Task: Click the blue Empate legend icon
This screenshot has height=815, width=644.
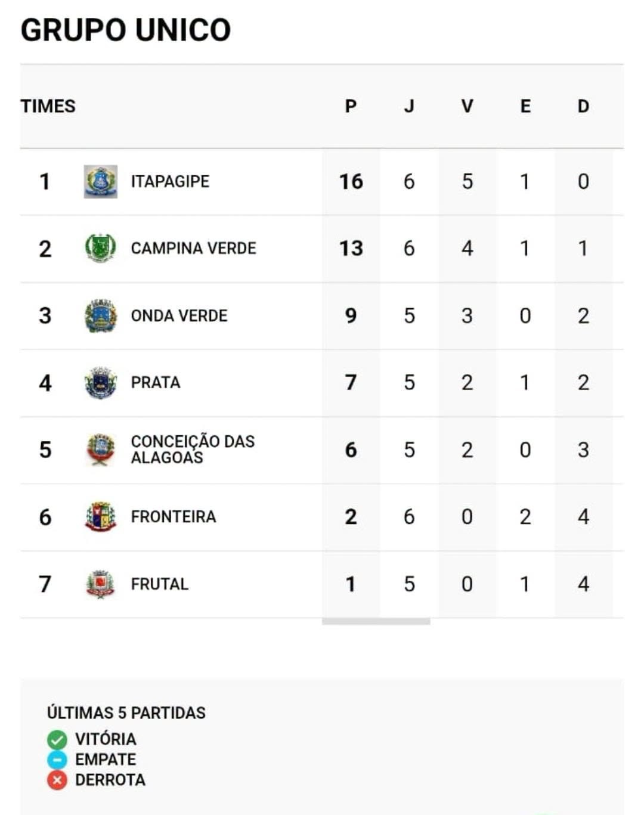Action: [x=57, y=760]
